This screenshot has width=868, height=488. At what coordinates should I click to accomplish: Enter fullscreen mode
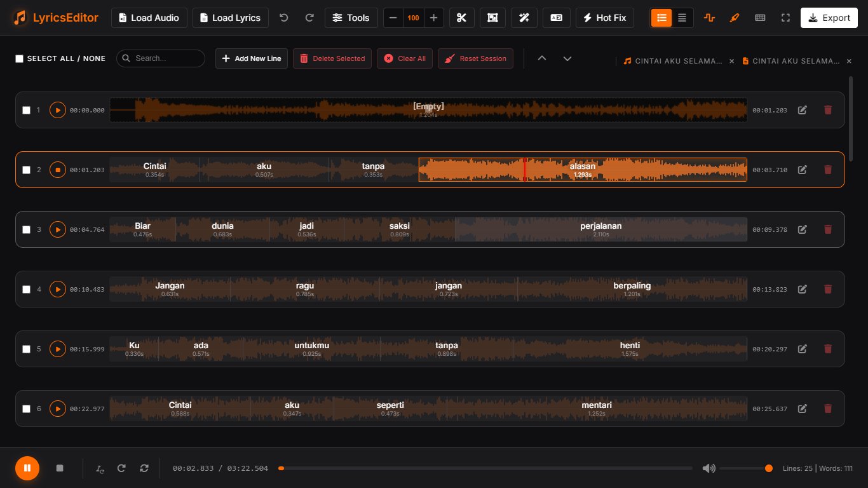coord(785,18)
